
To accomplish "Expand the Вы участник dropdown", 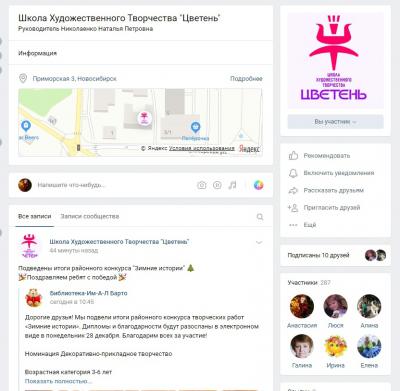I will [335, 122].
